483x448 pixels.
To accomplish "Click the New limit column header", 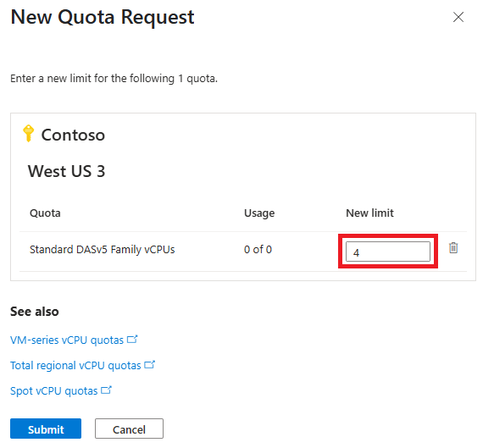I will coord(369,213).
